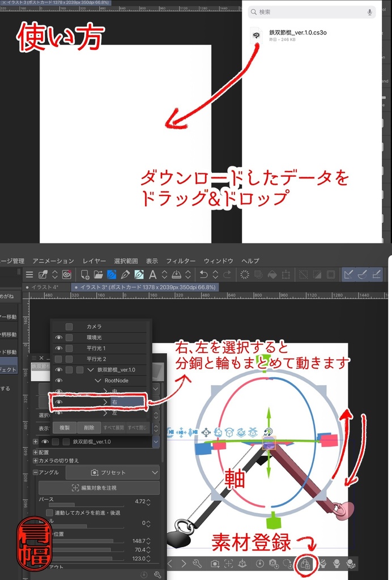This screenshot has width=392, height=580.
Task: Click the 複製 button
Action: pos(65,428)
